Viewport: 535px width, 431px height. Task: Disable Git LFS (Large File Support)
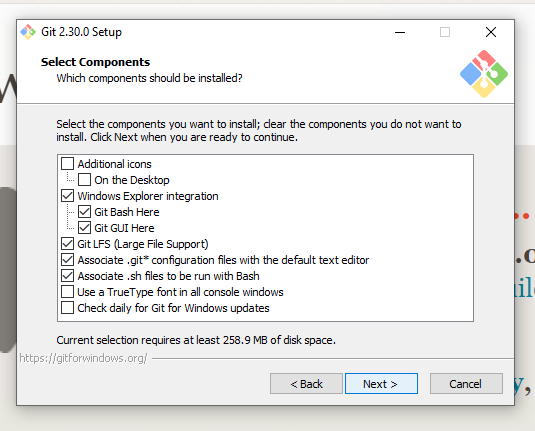click(67, 244)
